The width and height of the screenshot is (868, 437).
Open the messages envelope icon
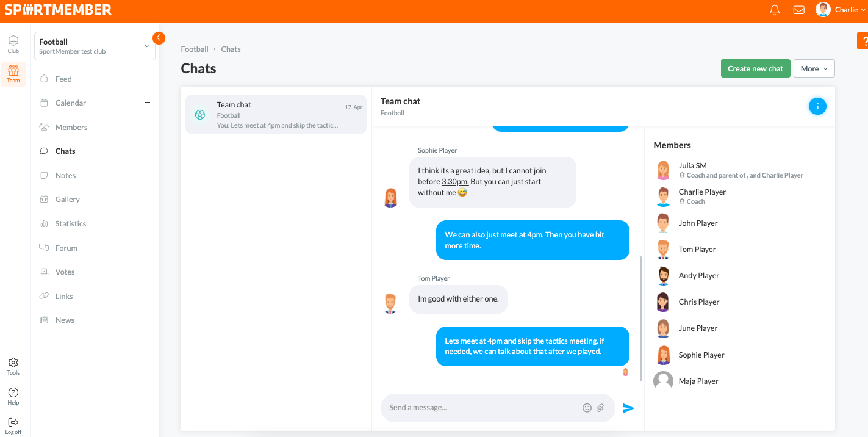798,10
